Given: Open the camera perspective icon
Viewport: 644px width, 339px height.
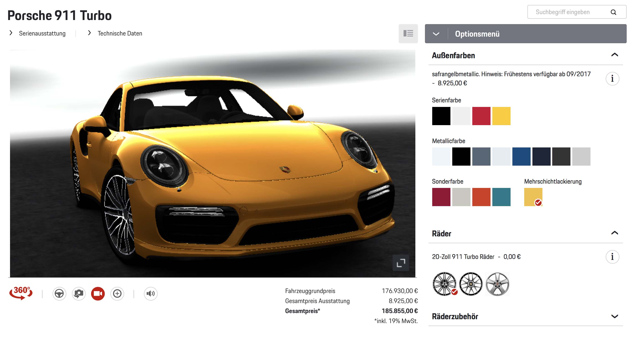Looking at the screenshot, I should point(79,293).
